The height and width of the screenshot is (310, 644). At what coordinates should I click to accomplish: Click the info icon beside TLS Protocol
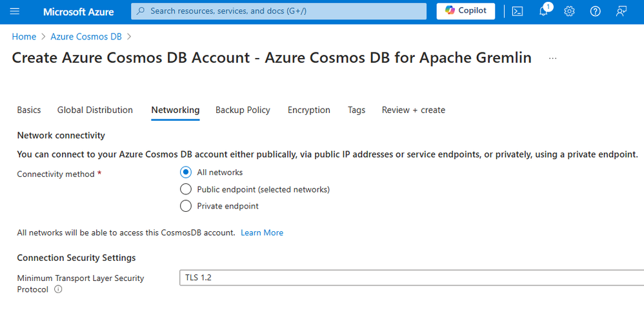tap(58, 290)
